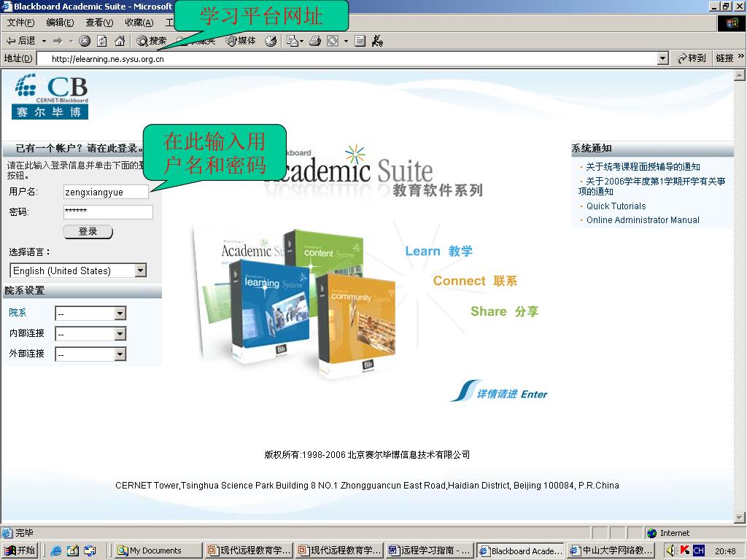Click the Internet zone status bar indicator

coord(668,533)
